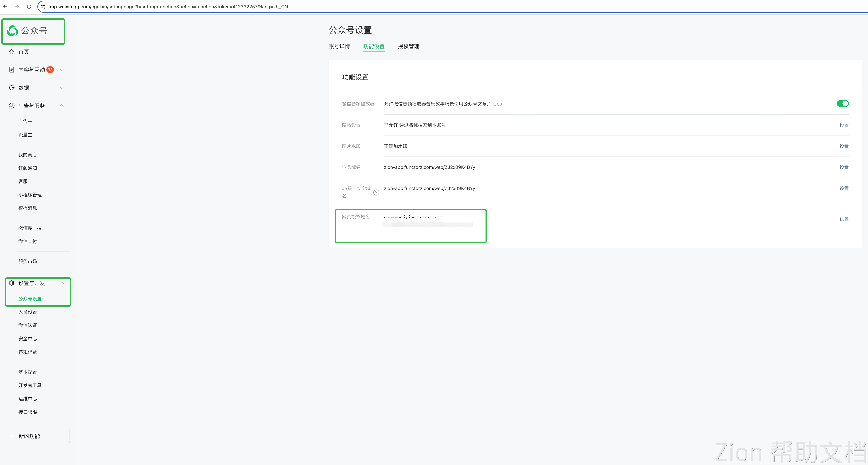Click the browser address bar URL
868x465 pixels.
click(169, 7)
